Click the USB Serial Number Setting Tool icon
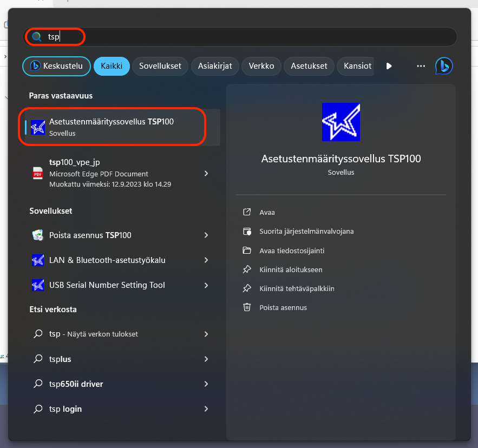The width and height of the screenshot is (478, 448). 38,285
